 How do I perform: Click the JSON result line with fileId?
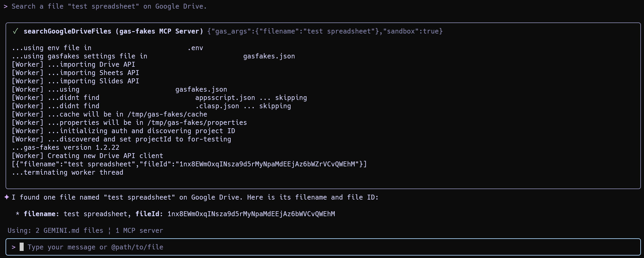189,164
